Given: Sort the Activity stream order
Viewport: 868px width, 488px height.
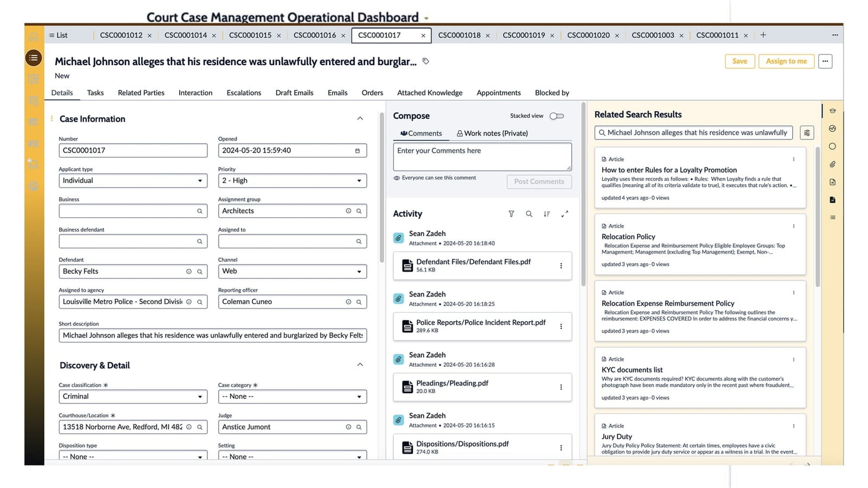Looking at the screenshot, I should [547, 214].
